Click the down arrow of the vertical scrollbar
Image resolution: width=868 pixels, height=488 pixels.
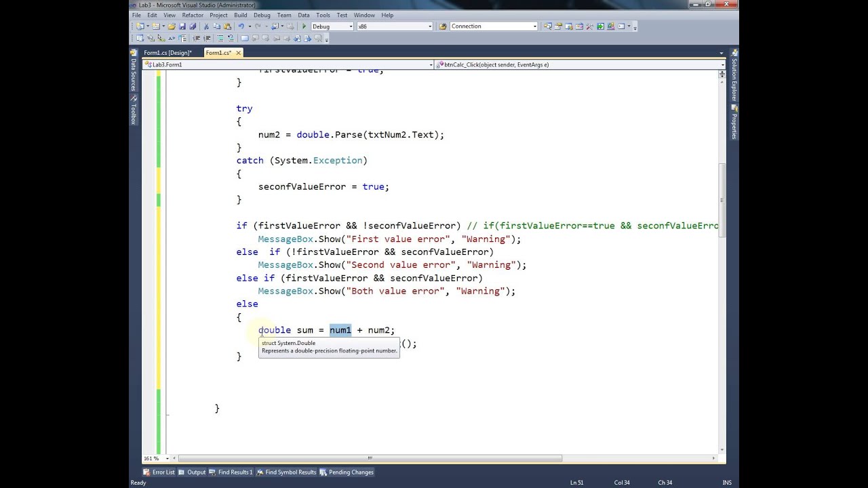pyautogui.click(x=721, y=449)
